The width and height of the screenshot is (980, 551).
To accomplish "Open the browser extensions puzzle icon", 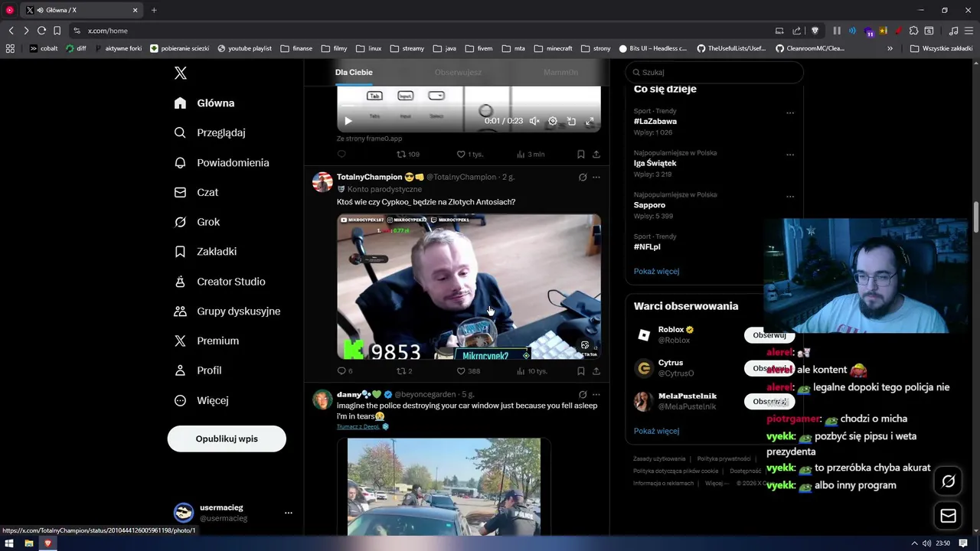I will pyautogui.click(x=913, y=31).
